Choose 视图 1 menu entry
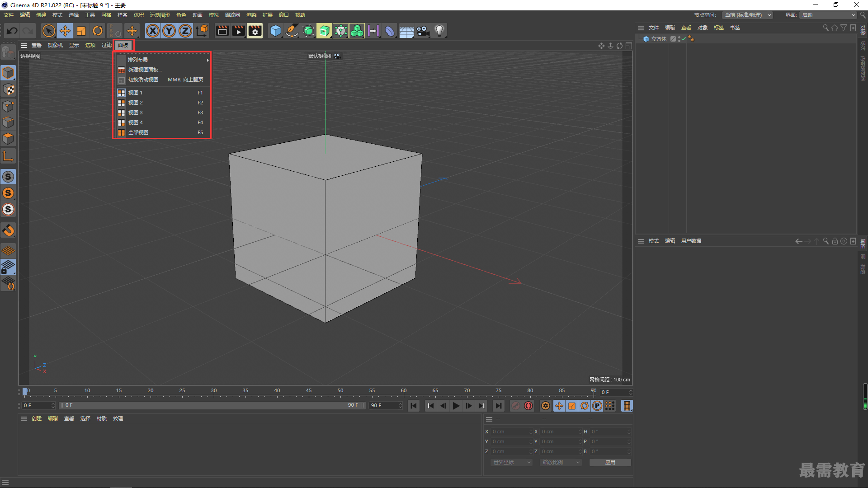 (162, 93)
